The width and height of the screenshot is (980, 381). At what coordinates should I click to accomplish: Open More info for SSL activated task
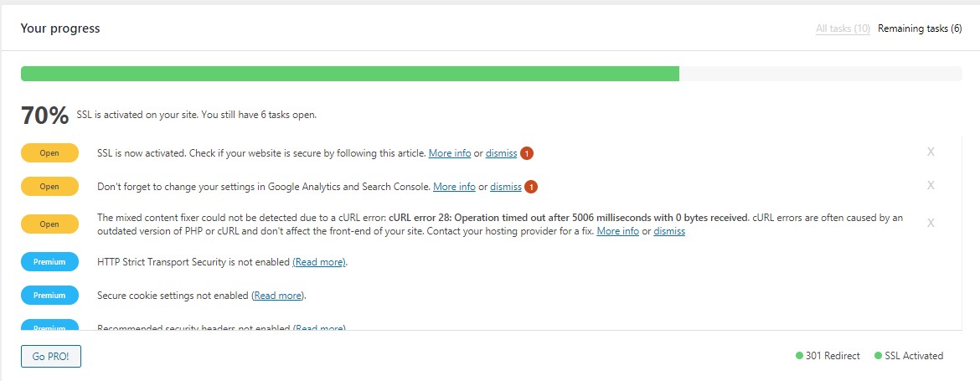pyautogui.click(x=449, y=153)
